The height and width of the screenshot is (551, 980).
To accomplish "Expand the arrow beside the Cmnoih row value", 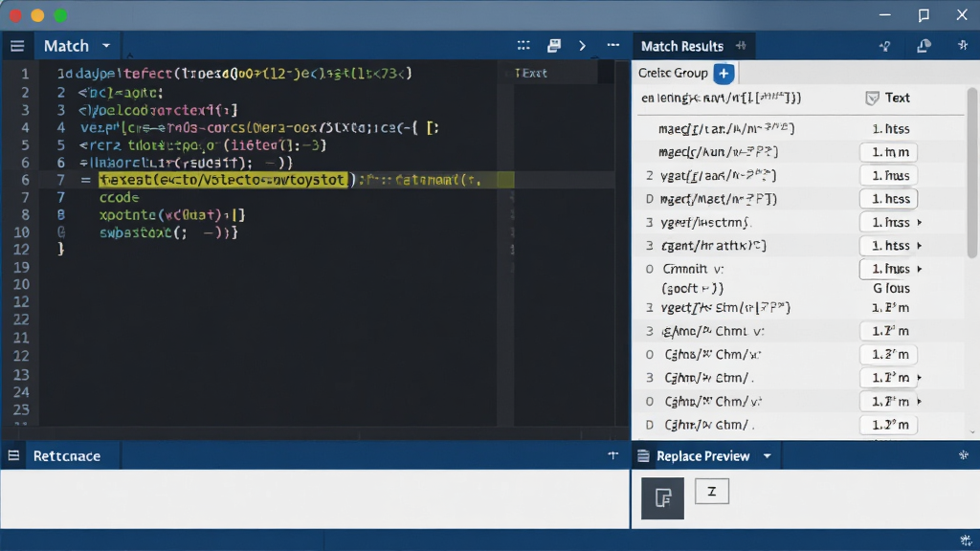I will 920,269.
